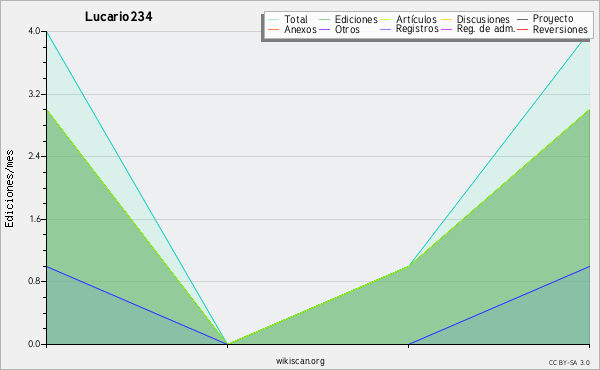Click the 0.0 y-axis value
Screen dimensions: 600x370
coord(34,344)
